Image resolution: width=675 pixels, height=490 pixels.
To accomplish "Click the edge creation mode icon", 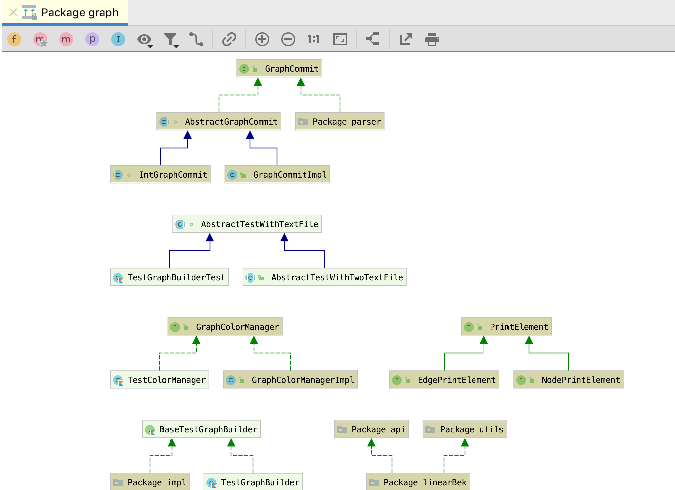I will (196, 40).
